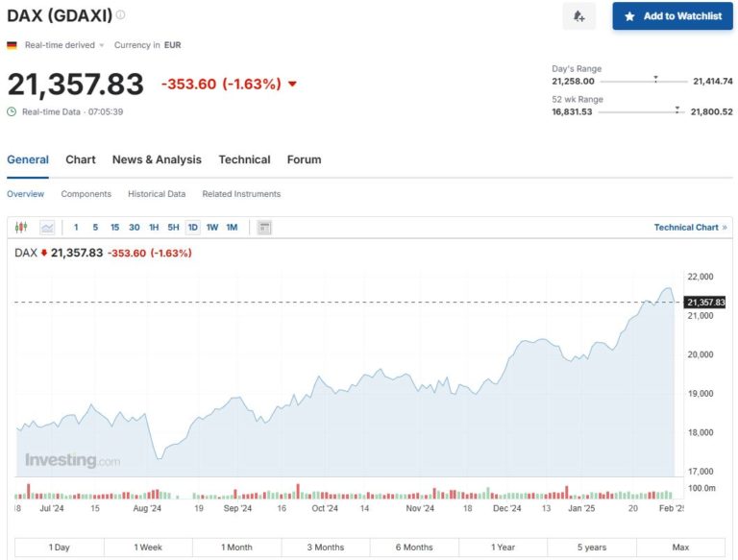Open the Technical tab
738x560 pixels.
[x=244, y=159]
